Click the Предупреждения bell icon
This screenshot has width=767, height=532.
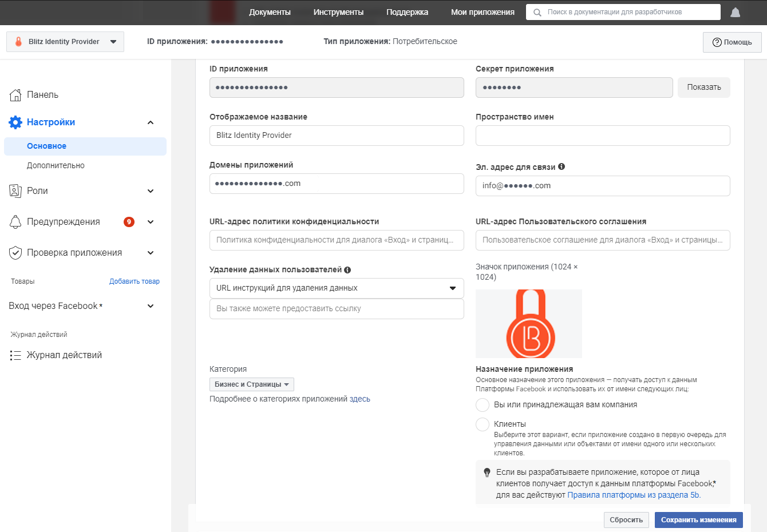coord(15,222)
